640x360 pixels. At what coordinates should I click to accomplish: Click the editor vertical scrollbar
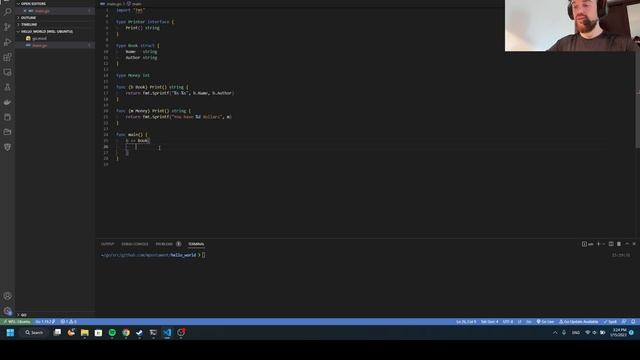click(638, 100)
